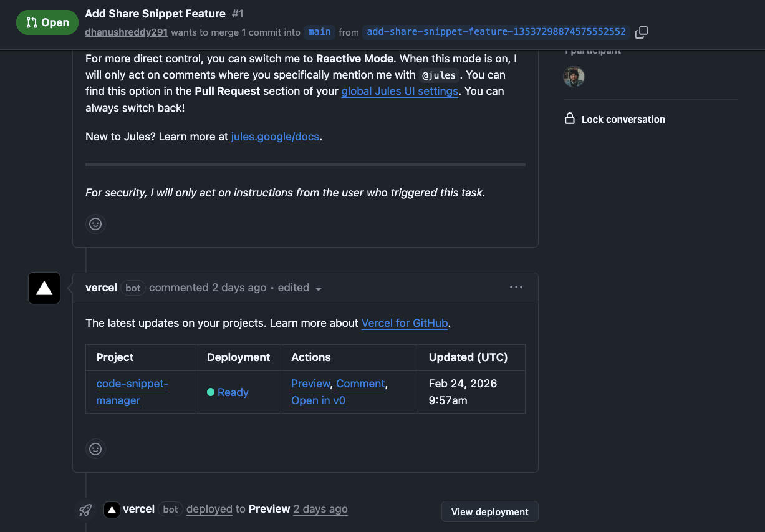Viewport: 765px width, 532px height.
Task: Open the add-share-snippet-feature branch link
Action: click(x=496, y=32)
